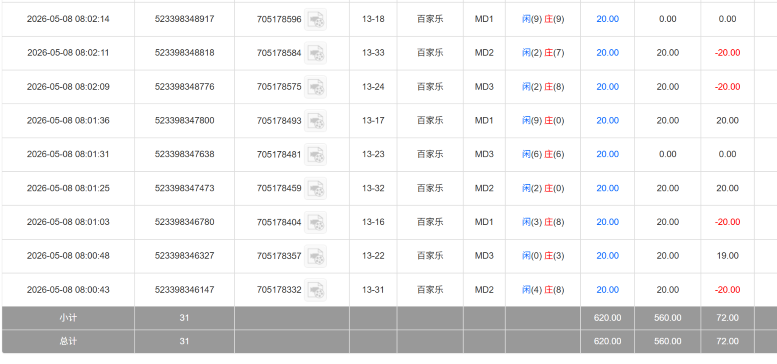Select order number 523398348776
This screenshot has height=364, width=777.
184,87
